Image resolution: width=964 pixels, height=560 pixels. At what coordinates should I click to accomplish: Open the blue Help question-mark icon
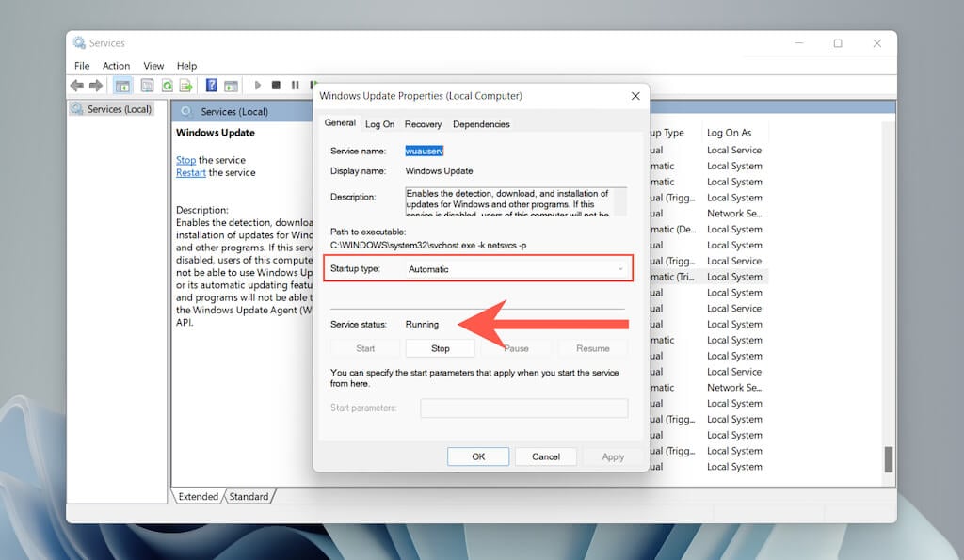(x=211, y=86)
